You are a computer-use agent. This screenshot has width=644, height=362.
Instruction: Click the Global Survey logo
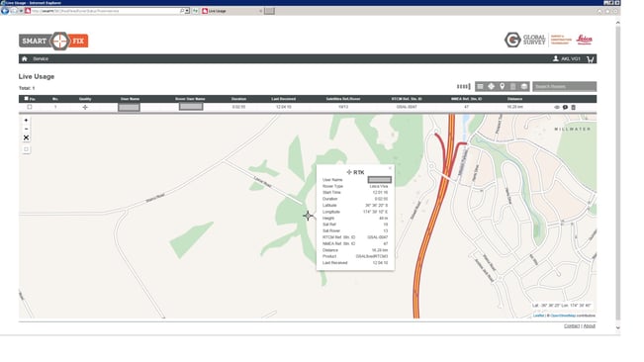point(525,40)
